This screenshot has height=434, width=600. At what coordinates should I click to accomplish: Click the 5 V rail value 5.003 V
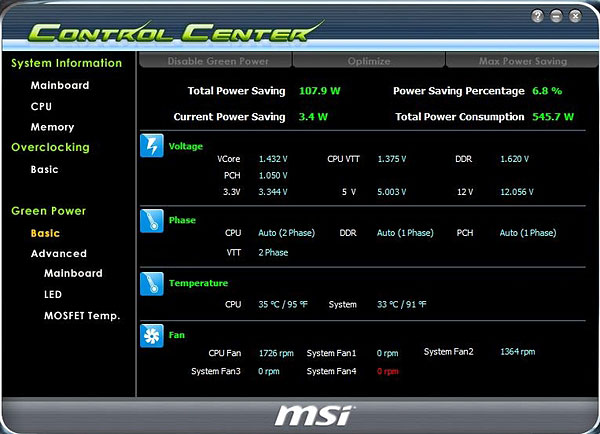click(x=391, y=192)
